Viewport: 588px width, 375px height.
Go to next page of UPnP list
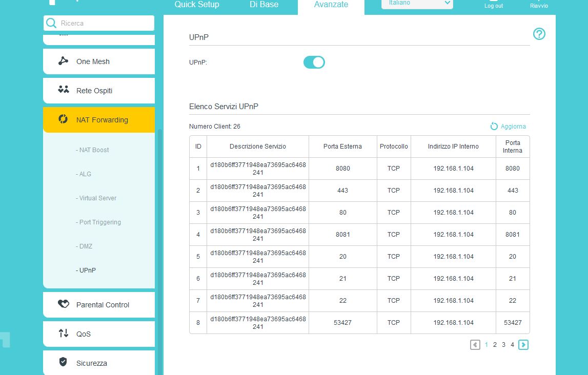523,345
